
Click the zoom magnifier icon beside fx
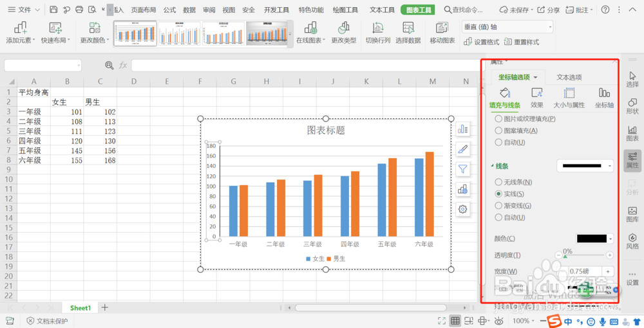tap(109, 65)
